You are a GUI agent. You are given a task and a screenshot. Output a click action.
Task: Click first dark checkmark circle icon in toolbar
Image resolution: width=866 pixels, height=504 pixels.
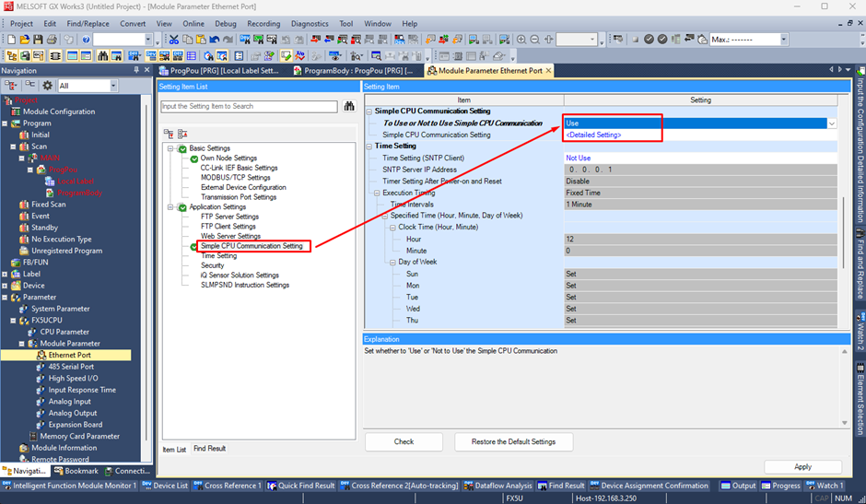[x=649, y=40]
